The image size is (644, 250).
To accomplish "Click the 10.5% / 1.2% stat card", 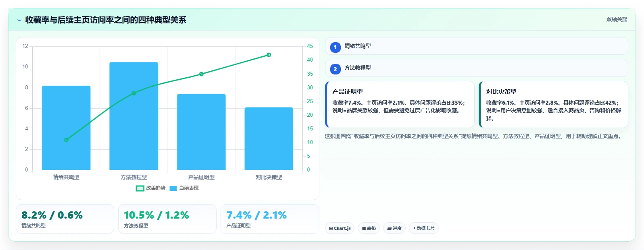I will pyautogui.click(x=167, y=219).
